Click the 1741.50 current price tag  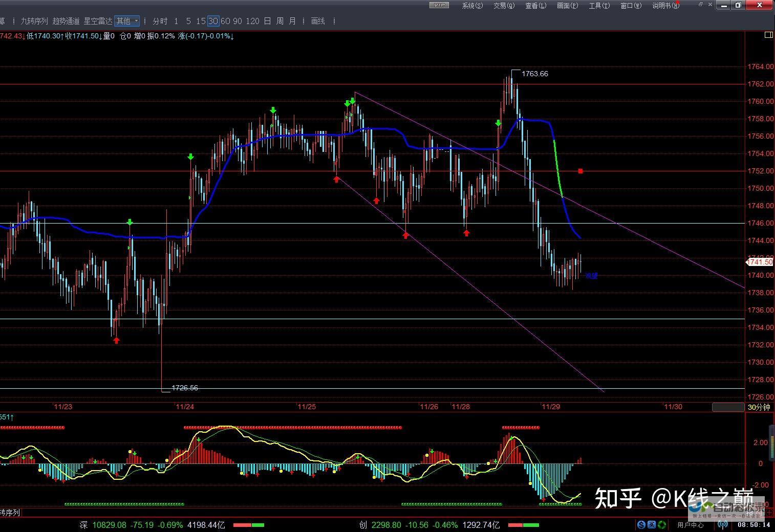click(760, 262)
